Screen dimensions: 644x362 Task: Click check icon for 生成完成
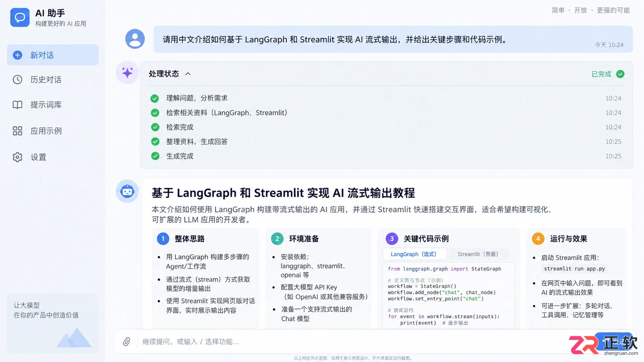(155, 156)
